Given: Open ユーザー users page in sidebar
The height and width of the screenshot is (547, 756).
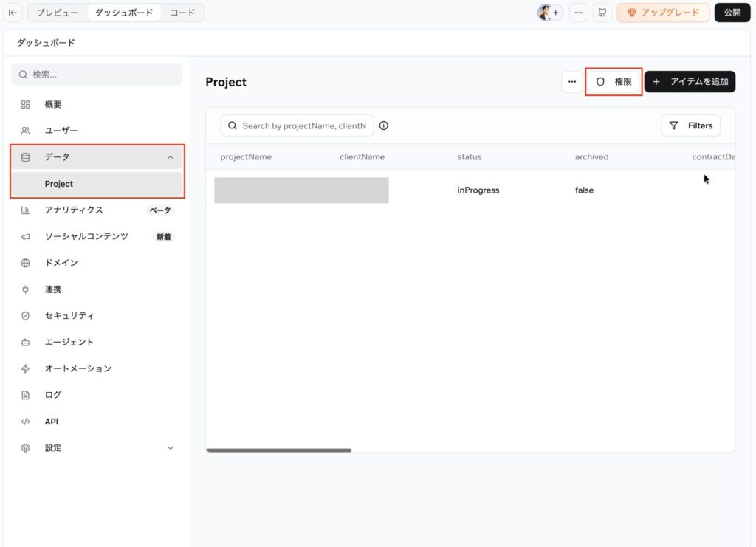Looking at the screenshot, I should [61, 131].
